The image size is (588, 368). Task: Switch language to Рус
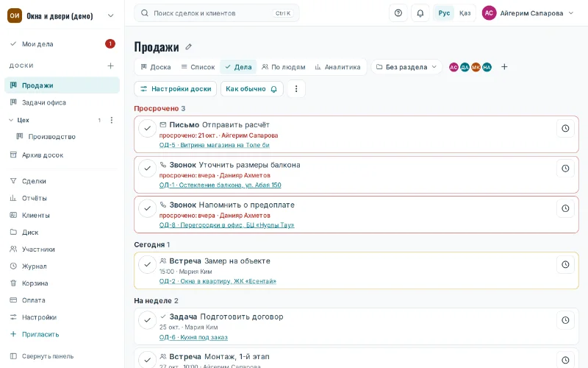[x=444, y=13]
